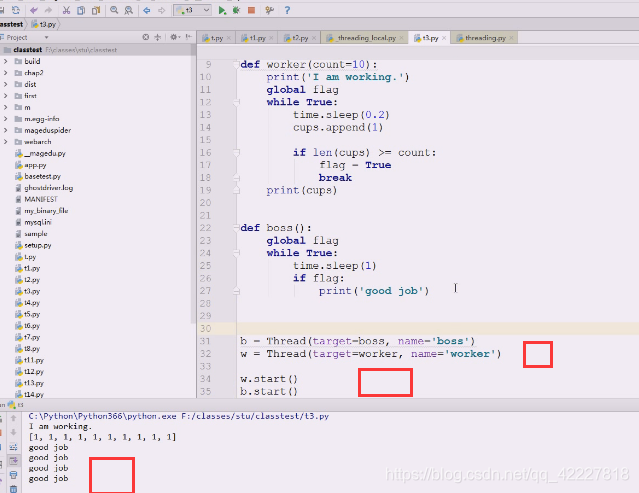Switch to the t.py editor tab

click(214, 38)
